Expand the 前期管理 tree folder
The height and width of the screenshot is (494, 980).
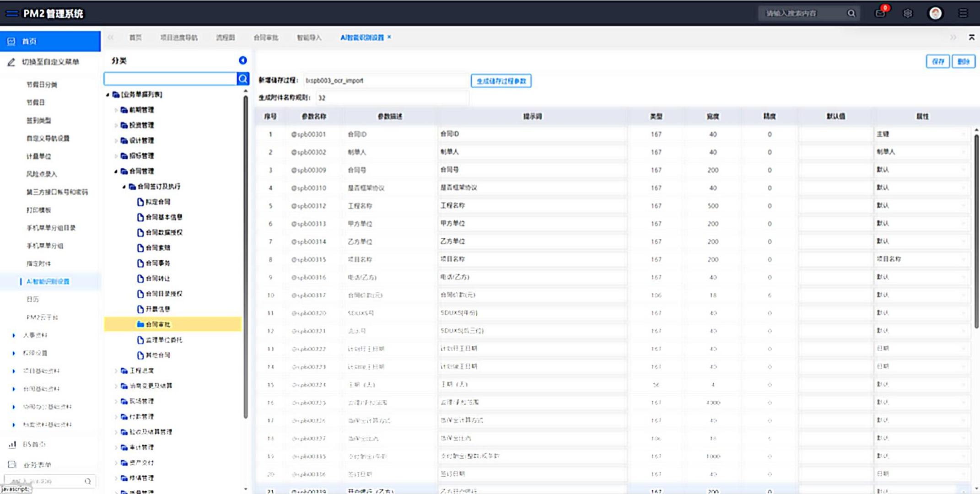coord(116,110)
